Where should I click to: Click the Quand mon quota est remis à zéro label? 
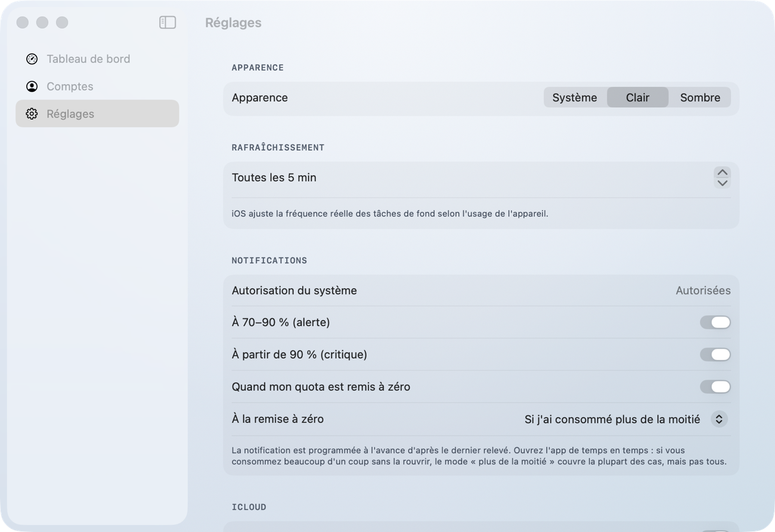point(321,387)
